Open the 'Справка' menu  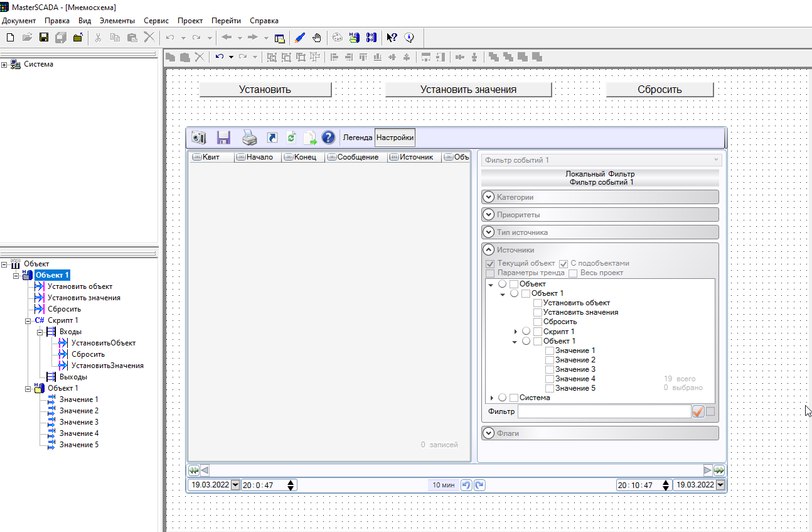click(264, 21)
